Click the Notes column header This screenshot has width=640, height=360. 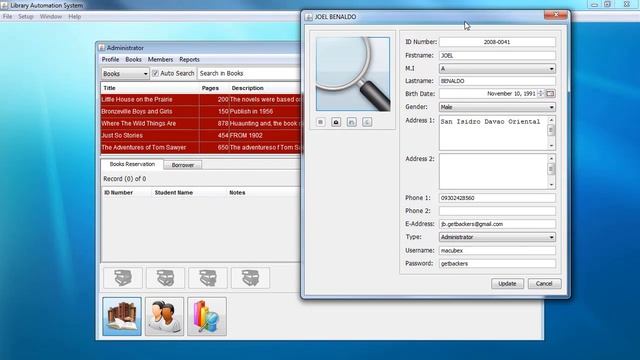263,193
